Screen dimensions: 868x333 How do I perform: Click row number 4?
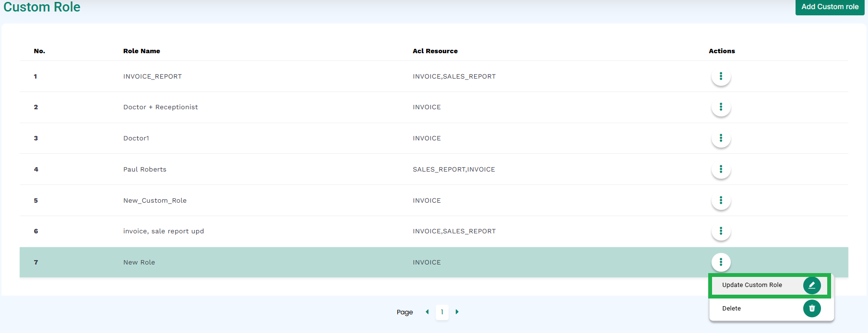point(36,169)
